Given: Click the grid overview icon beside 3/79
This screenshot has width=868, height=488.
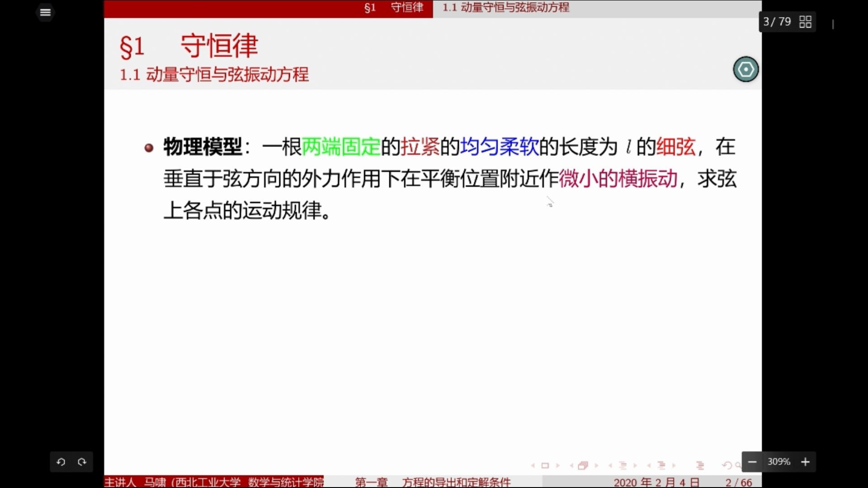Looking at the screenshot, I should (x=805, y=22).
